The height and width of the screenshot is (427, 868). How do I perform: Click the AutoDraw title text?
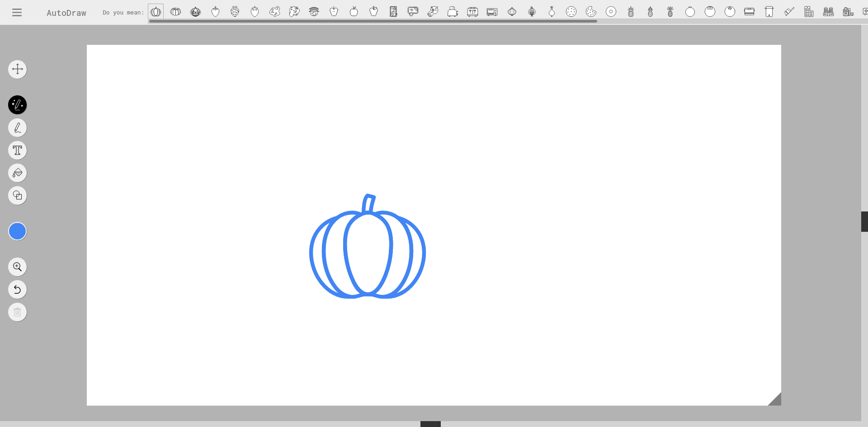[66, 13]
